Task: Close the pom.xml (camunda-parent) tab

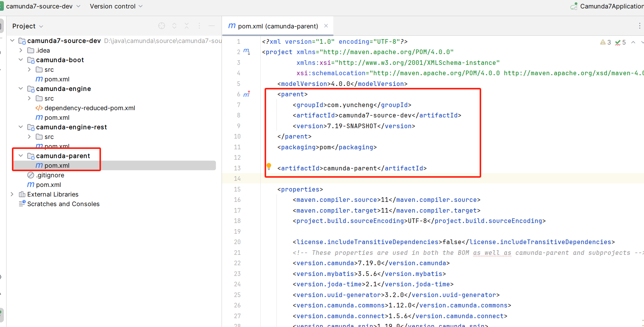Action: pos(326,26)
